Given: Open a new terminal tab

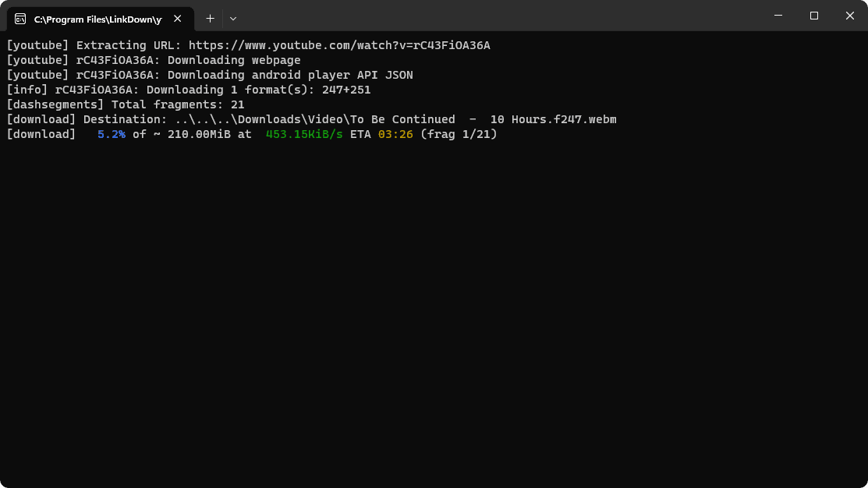Looking at the screenshot, I should point(210,18).
